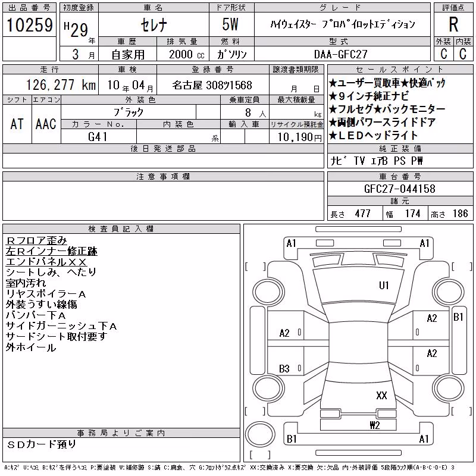This screenshot has width=476, height=476.
Task: Click inspector note 外装うすい線傷
Action: coord(41,305)
